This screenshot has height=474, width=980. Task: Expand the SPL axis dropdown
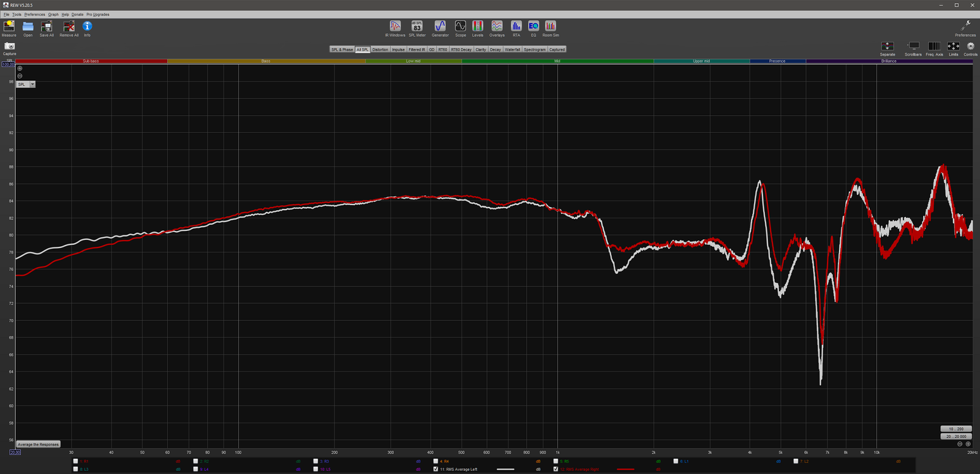(x=32, y=85)
